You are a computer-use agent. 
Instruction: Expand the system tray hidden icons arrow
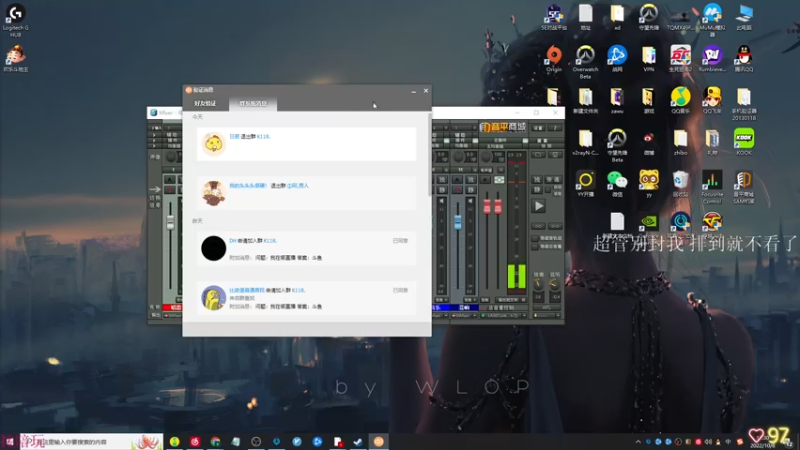pos(638,442)
